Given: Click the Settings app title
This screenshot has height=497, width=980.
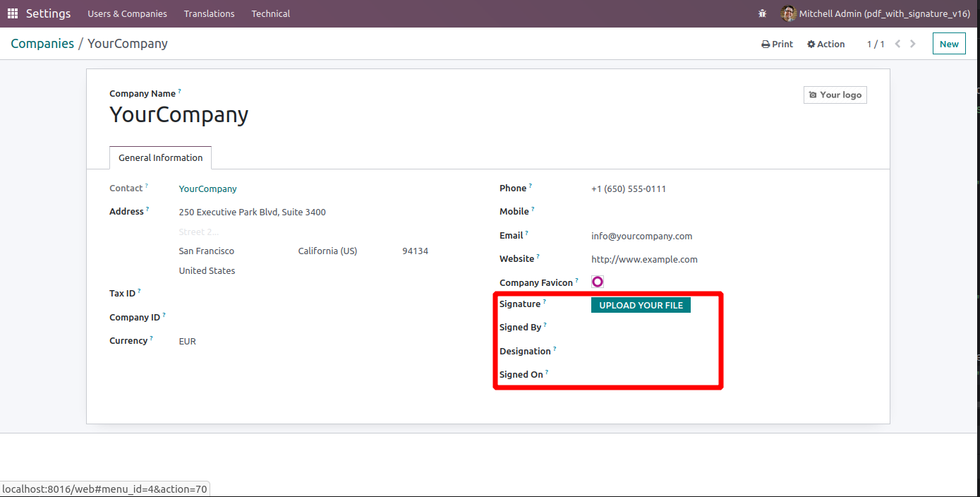Looking at the screenshot, I should [49, 13].
